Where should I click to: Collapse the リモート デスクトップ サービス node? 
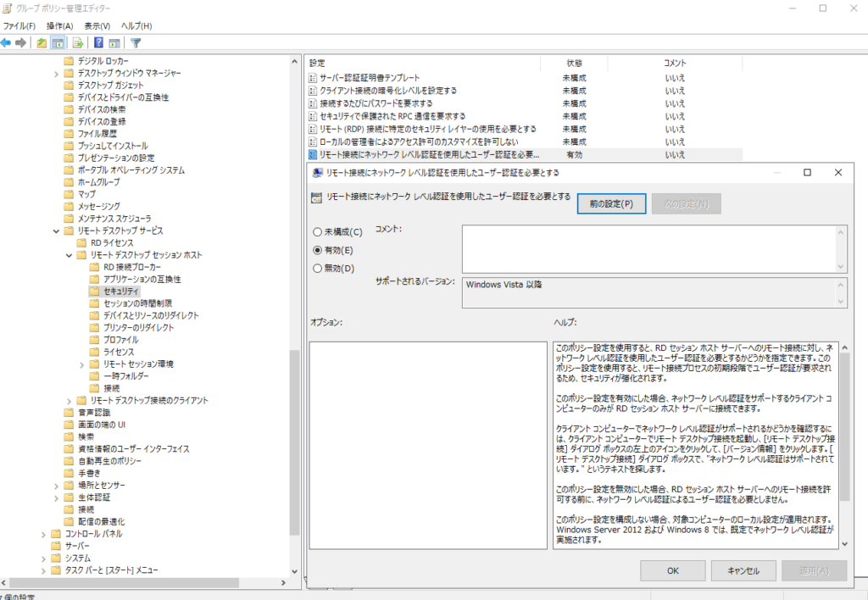56,231
